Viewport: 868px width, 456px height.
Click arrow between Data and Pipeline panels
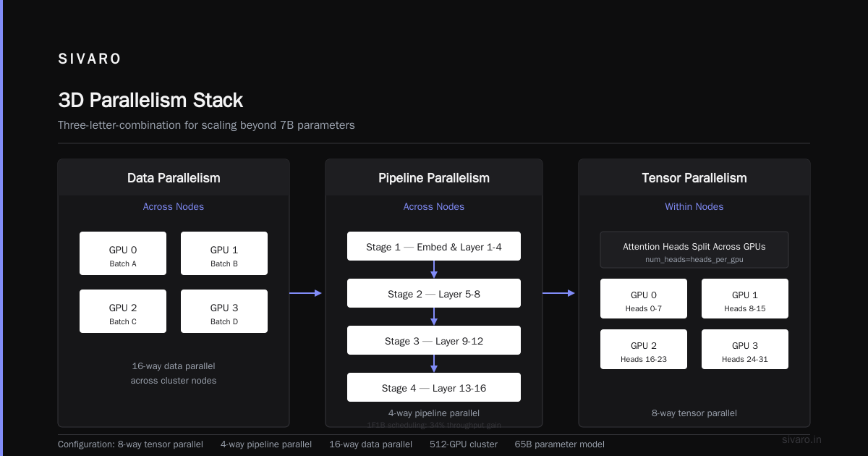[x=305, y=293]
